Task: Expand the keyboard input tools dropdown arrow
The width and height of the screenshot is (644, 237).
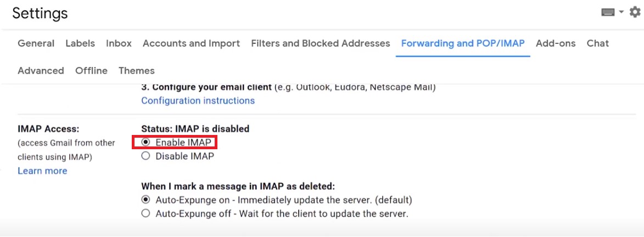Action: click(x=621, y=12)
